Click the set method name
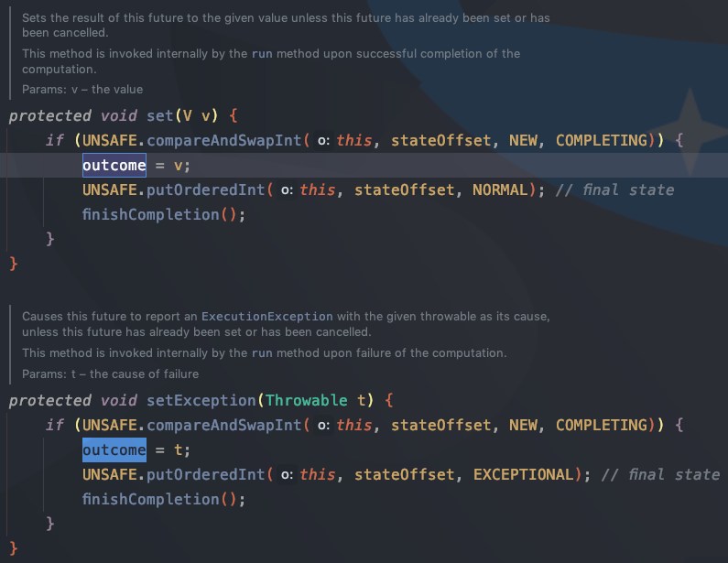The width and height of the screenshot is (728, 563). [x=159, y=115]
